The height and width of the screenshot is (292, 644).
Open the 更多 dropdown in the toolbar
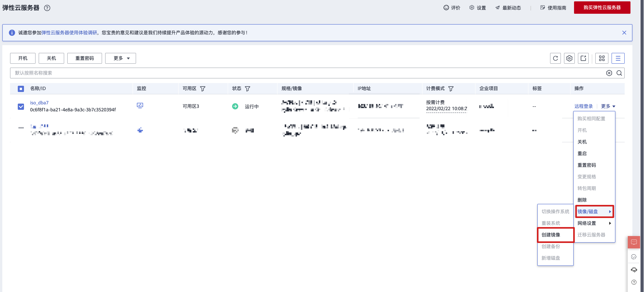click(120, 58)
